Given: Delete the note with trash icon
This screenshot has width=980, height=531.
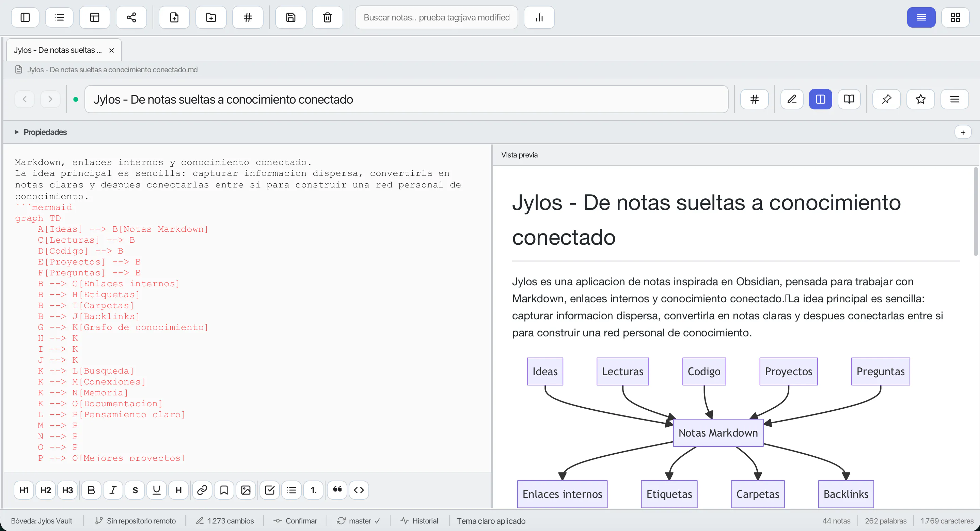Looking at the screenshot, I should pyautogui.click(x=328, y=17).
